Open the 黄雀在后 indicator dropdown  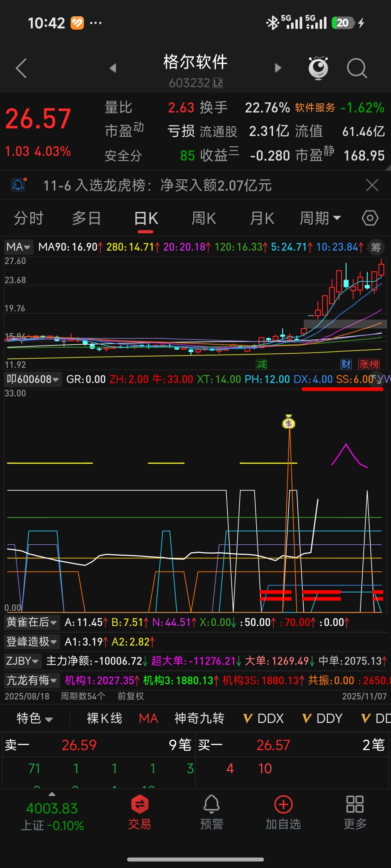[x=32, y=622]
